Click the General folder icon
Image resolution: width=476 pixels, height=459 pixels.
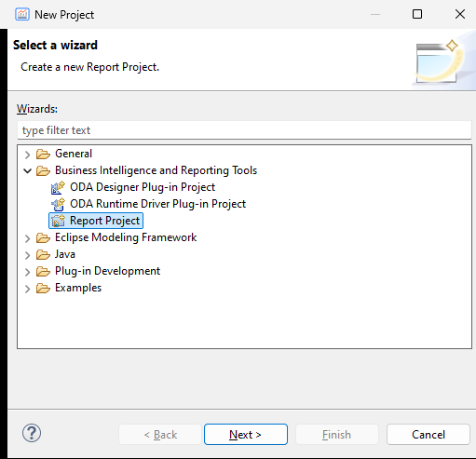pos(43,154)
